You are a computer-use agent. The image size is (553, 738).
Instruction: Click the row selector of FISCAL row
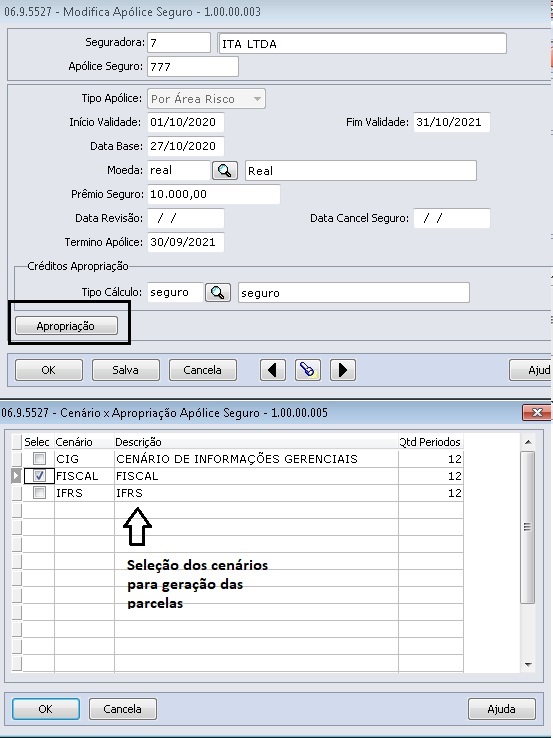(x=16, y=476)
